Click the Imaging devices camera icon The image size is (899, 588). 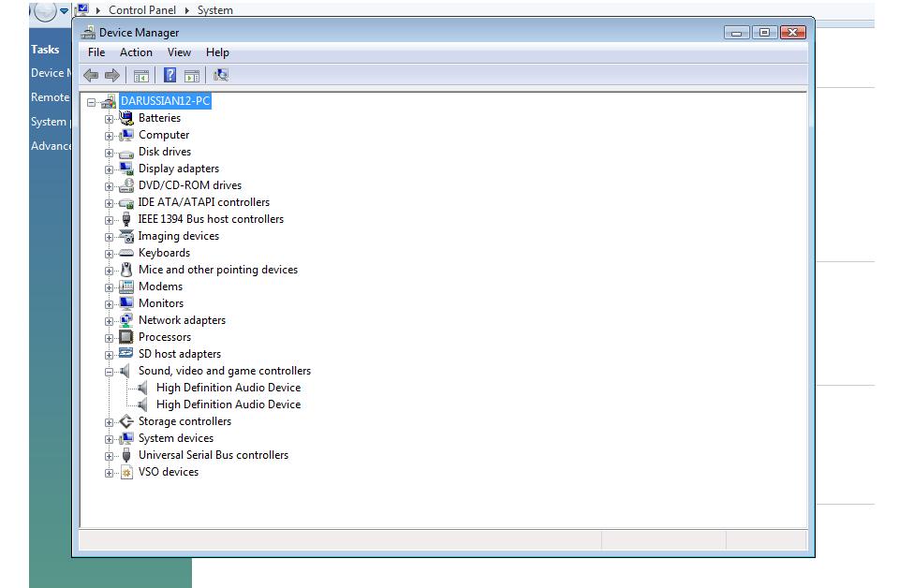click(x=126, y=236)
